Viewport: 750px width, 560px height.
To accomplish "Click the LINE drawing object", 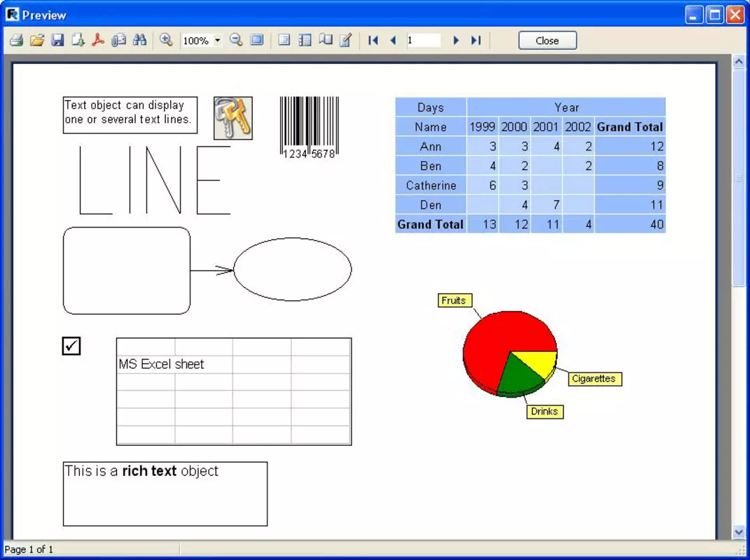I will 155,180.
